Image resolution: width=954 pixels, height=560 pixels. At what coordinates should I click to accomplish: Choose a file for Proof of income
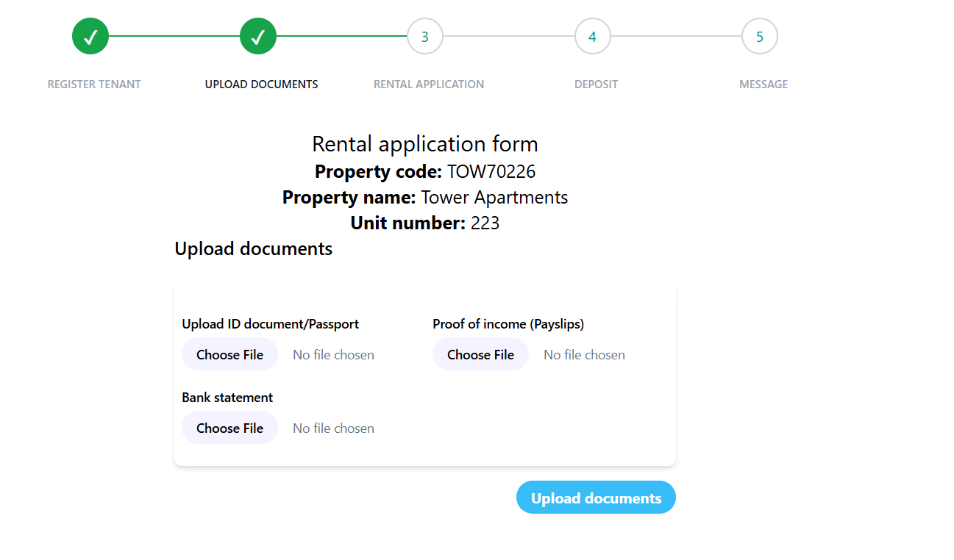(x=480, y=354)
